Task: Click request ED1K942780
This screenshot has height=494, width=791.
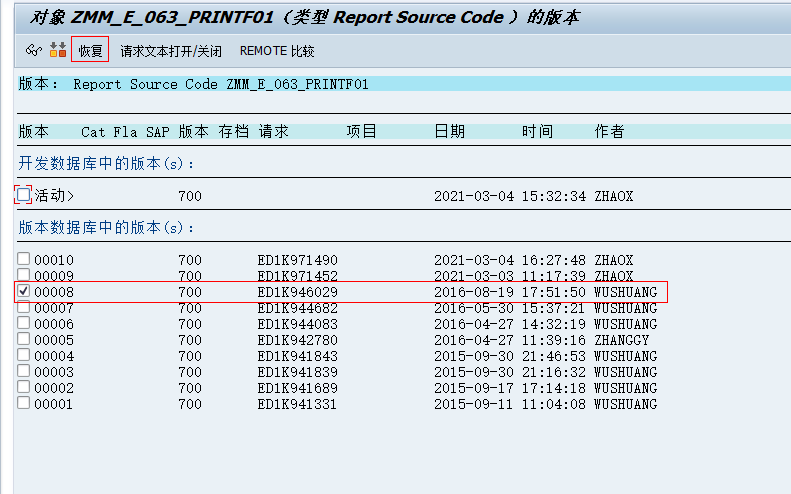Action: [297, 340]
